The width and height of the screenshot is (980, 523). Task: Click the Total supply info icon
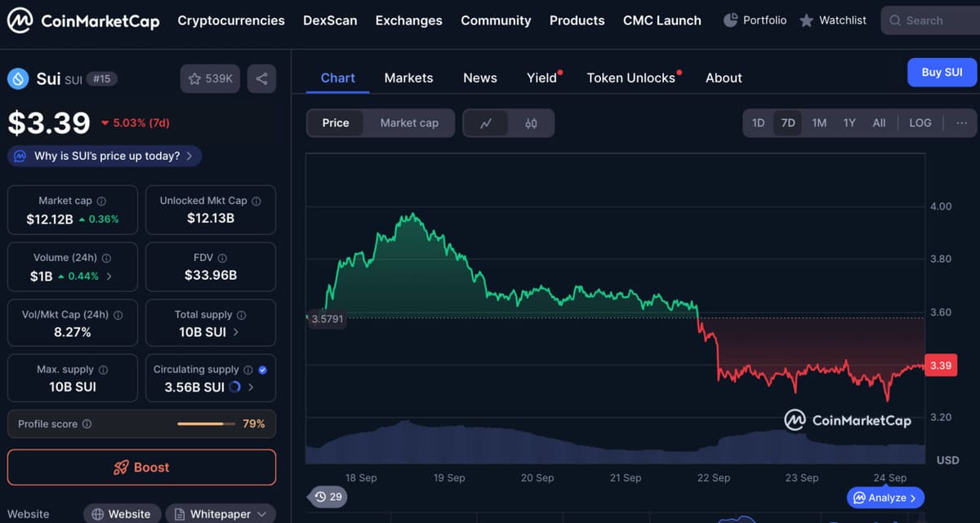(x=241, y=315)
